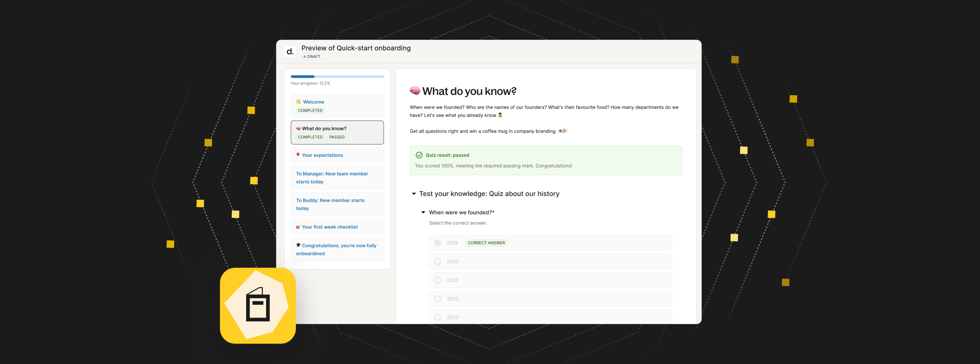This screenshot has height=364, width=980.
Task: Click the graduation cap icon beside Congratulations
Action: click(298, 246)
